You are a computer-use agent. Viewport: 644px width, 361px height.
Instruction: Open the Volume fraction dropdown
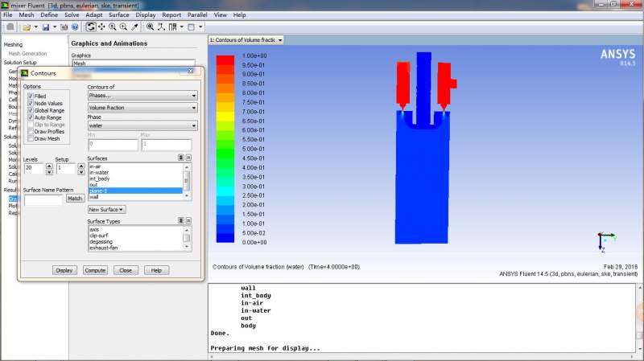pos(142,108)
